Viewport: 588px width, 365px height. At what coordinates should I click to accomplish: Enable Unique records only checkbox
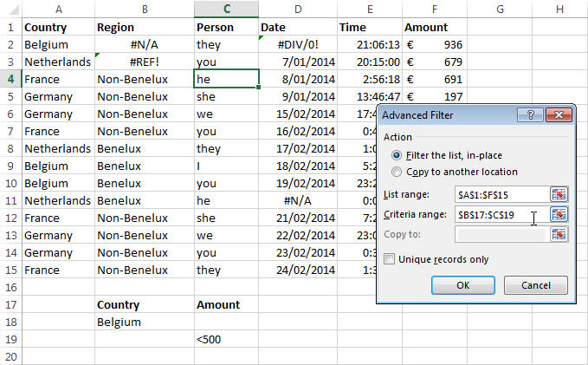[x=389, y=258]
